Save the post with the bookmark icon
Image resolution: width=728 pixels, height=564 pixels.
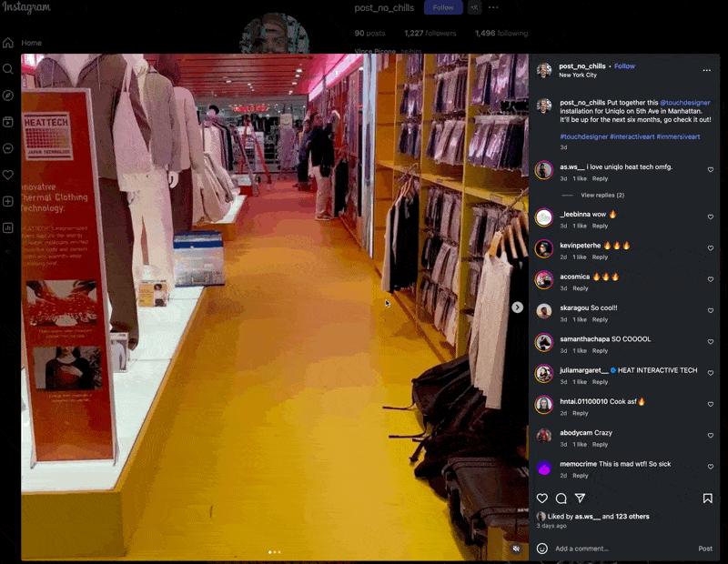coord(707,499)
